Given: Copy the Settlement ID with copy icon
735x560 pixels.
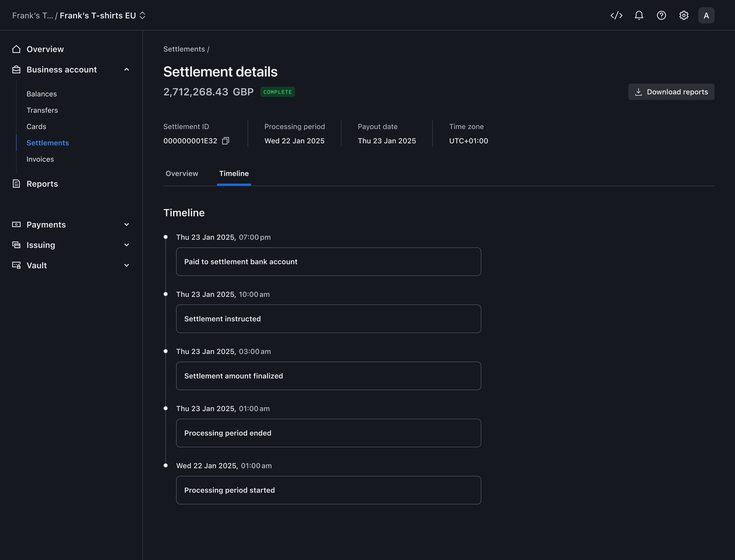Looking at the screenshot, I should pos(226,141).
